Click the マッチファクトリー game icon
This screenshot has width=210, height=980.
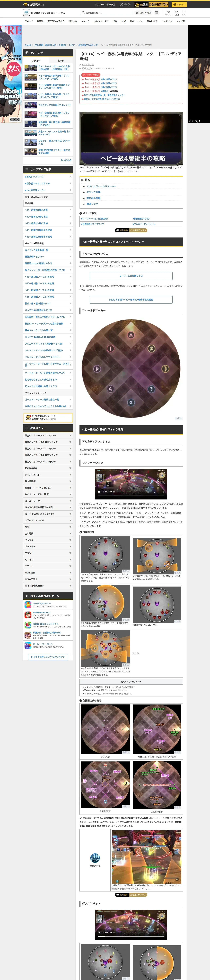pos(28,605)
